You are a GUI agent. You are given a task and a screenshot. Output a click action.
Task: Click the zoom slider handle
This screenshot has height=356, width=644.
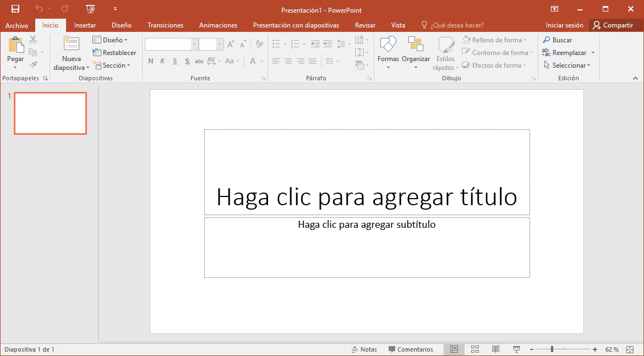pyautogui.click(x=552, y=349)
